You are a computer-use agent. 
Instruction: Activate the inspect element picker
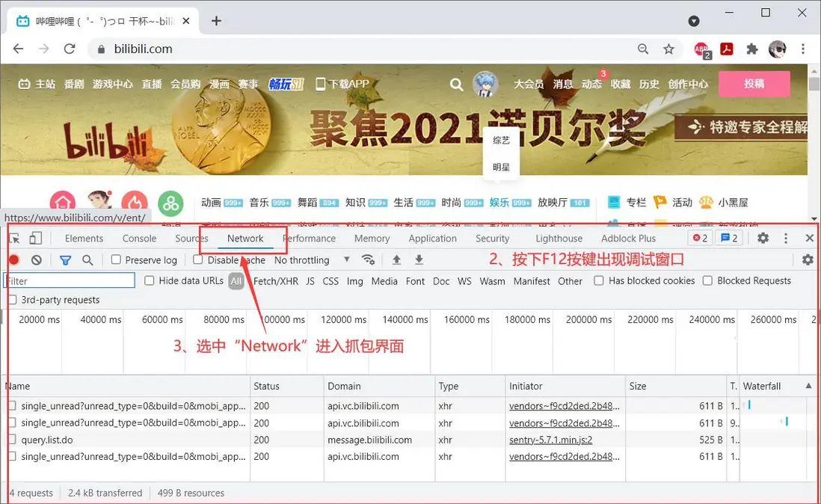14,238
